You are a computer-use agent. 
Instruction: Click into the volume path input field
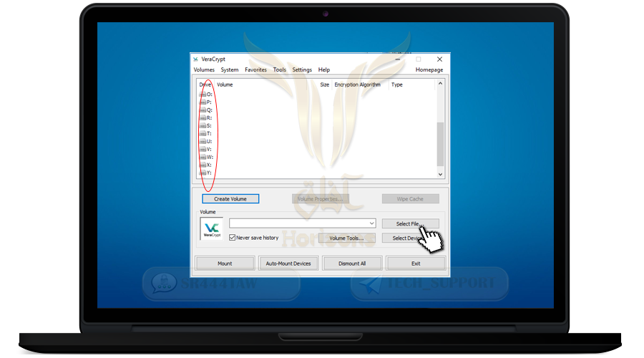pyautogui.click(x=298, y=223)
